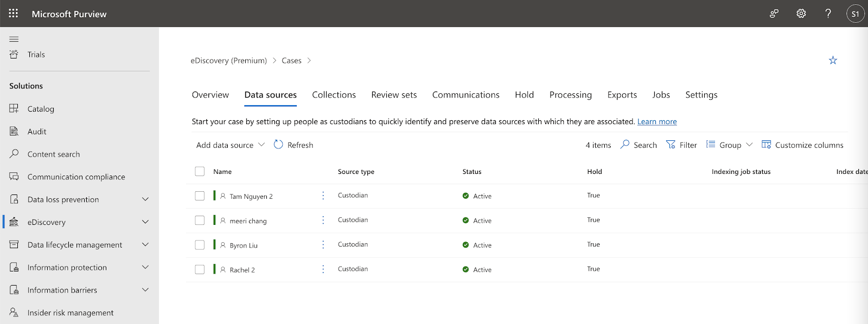Click the Search magnifier icon in toolbar
Viewport: 868px width, 324px height.
tap(625, 145)
